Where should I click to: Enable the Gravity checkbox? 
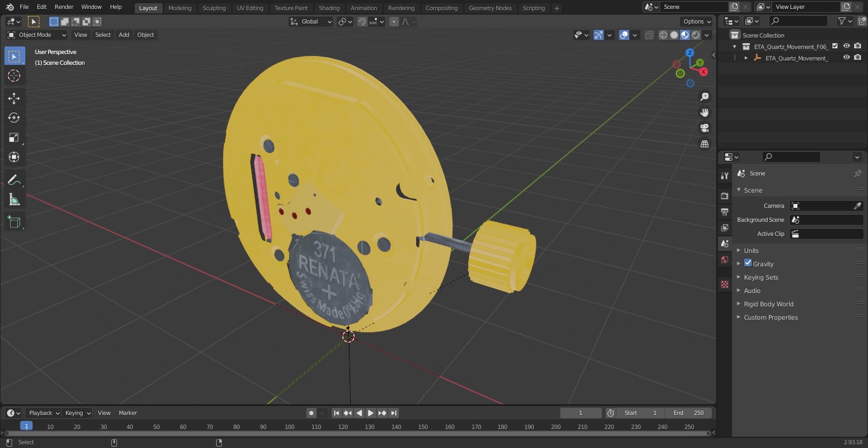coord(748,263)
